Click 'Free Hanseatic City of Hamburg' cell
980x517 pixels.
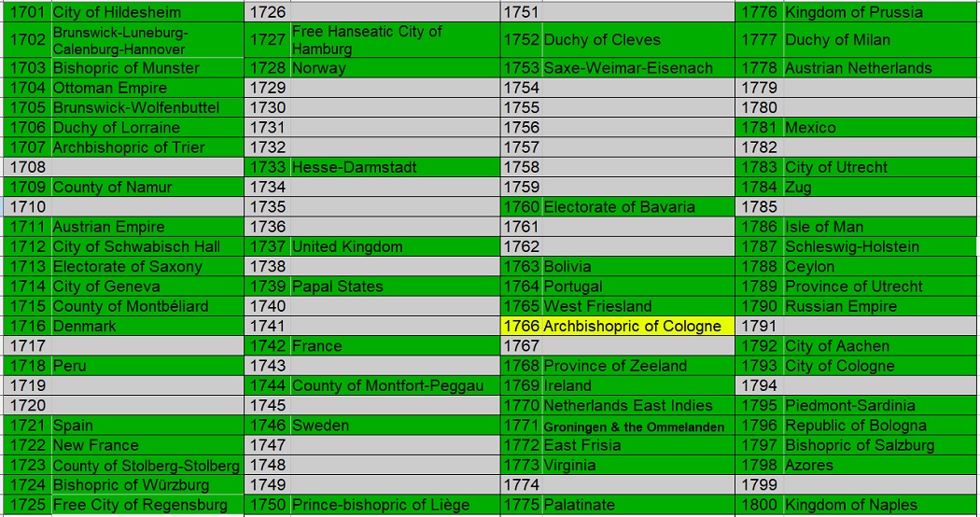pos(395,40)
